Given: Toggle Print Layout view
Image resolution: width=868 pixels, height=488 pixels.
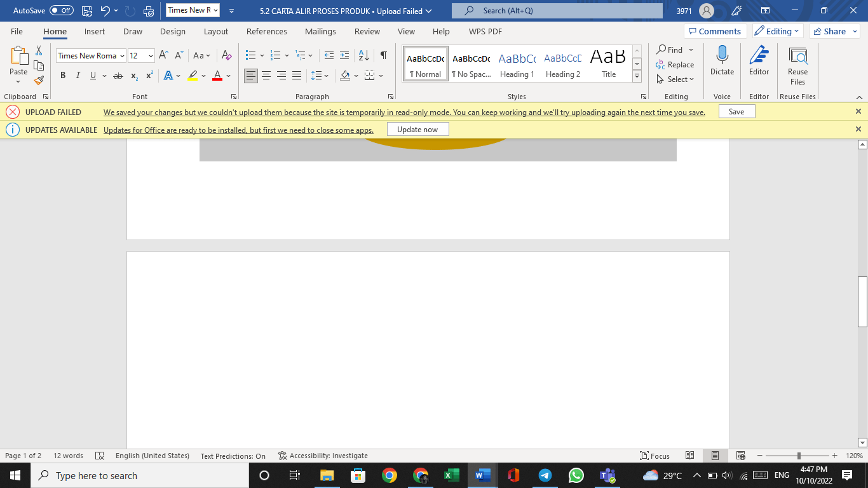Looking at the screenshot, I should pyautogui.click(x=715, y=456).
